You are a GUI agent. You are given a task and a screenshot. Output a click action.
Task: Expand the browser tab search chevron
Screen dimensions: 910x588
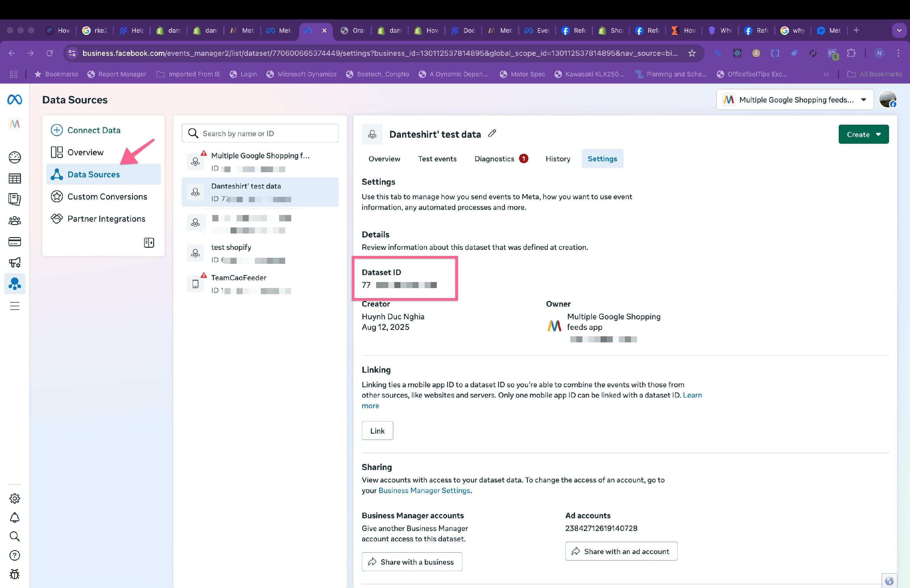coord(899,30)
